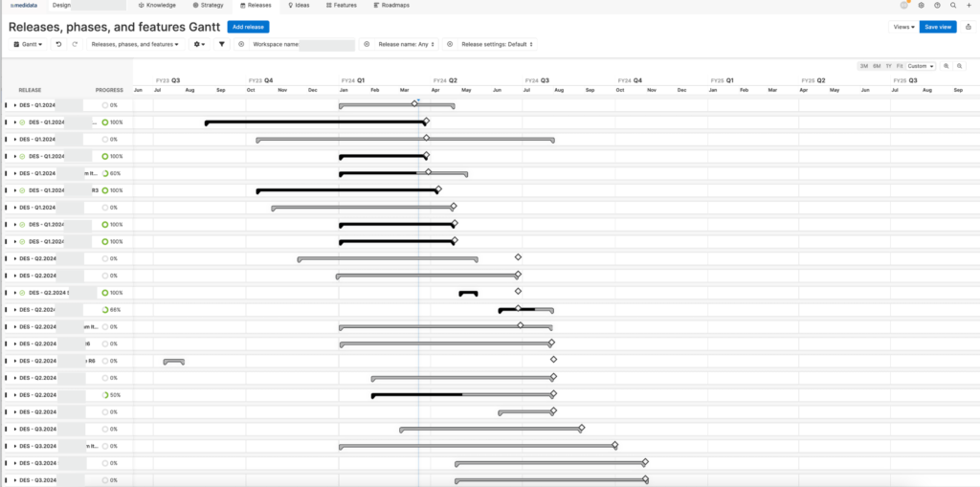Click the redo arrow in the toolbar
The image size is (980, 487).
[75, 44]
